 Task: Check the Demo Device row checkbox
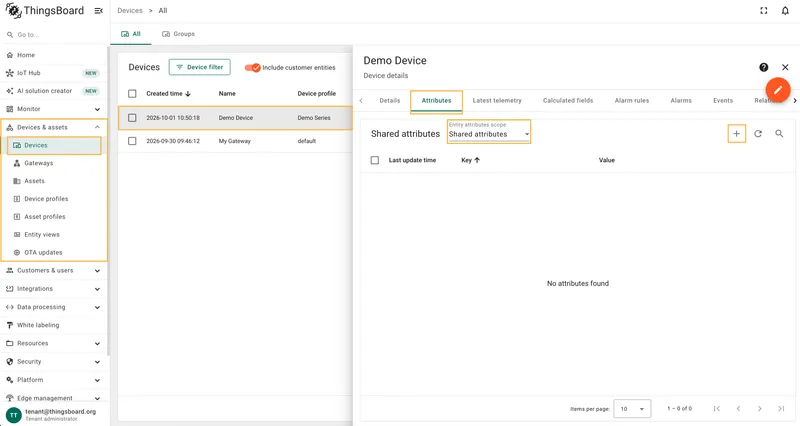132,118
